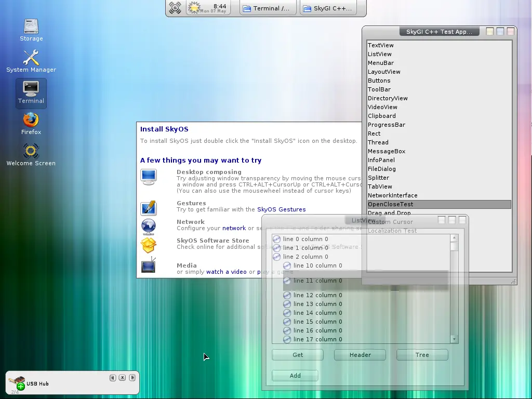Viewport: 532px width, 399px height.
Task: Open the Storage desktop icon
Action: pyautogui.click(x=31, y=26)
